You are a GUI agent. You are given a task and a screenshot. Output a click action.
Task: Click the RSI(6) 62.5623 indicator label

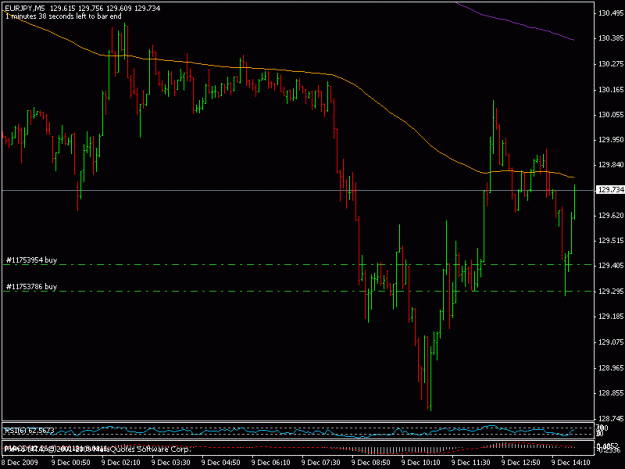pyautogui.click(x=28, y=430)
